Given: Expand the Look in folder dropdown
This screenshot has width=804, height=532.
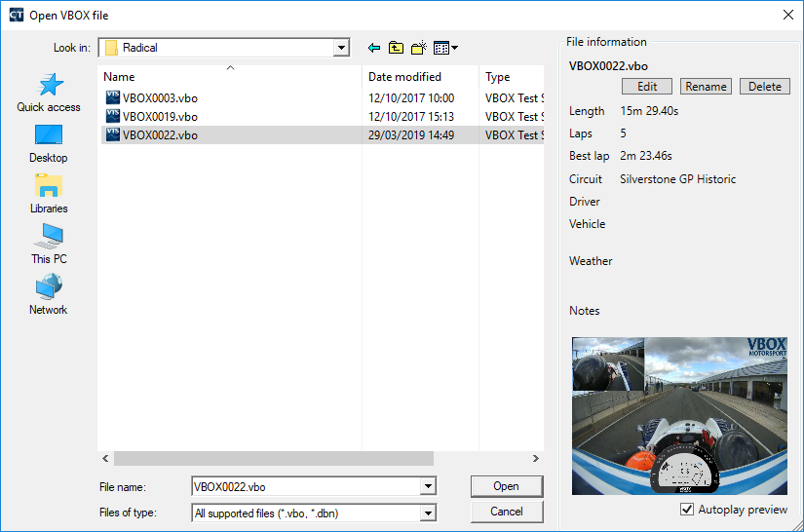Looking at the screenshot, I should click(341, 48).
